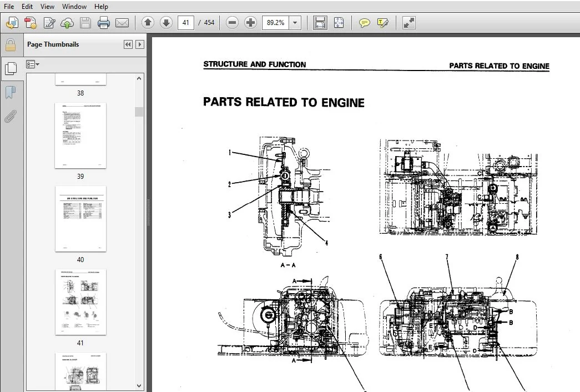
Task: Open the Attachments paperclip icon
Action: click(x=11, y=116)
